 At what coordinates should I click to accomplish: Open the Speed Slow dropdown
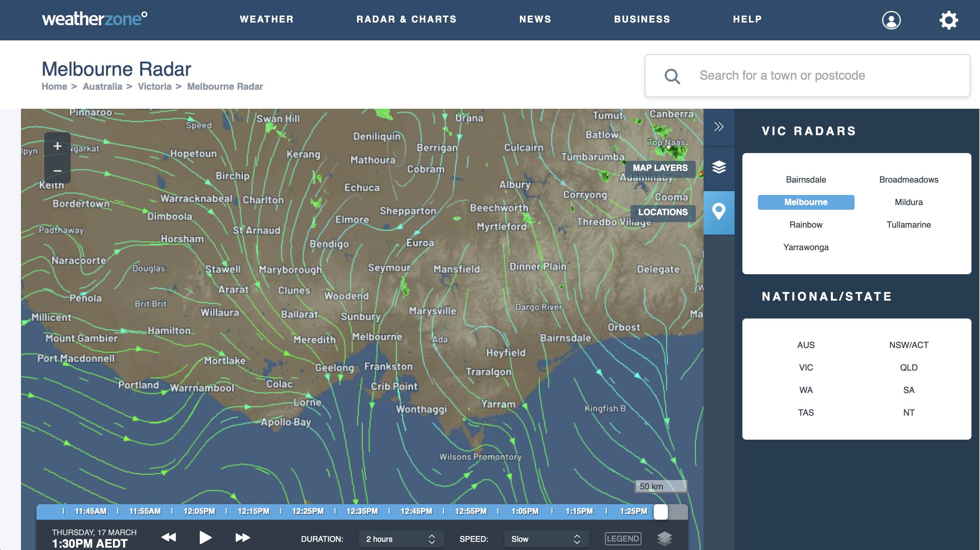tap(546, 539)
